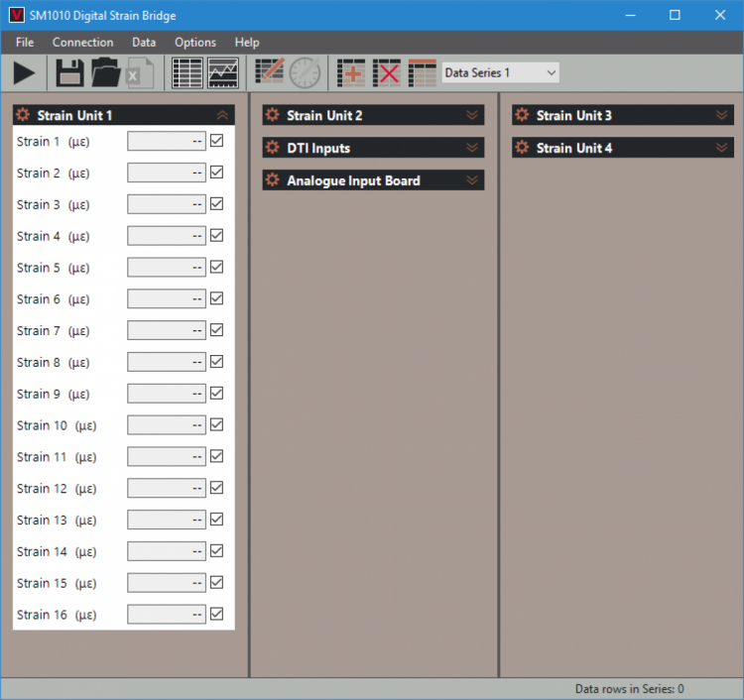Click the Strain 7 value field

pos(167,330)
